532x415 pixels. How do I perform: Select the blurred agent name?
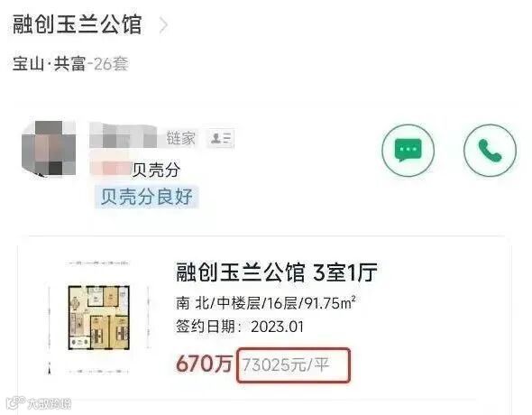[x=124, y=135]
